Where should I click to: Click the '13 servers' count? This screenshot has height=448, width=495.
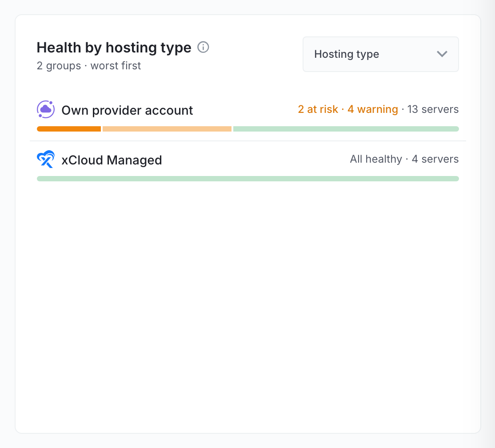[433, 109]
